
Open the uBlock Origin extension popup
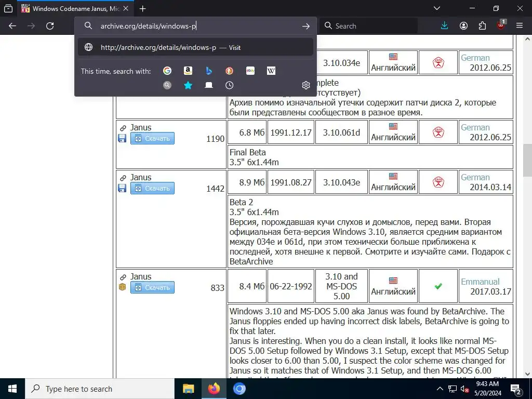[x=501, y=25]
